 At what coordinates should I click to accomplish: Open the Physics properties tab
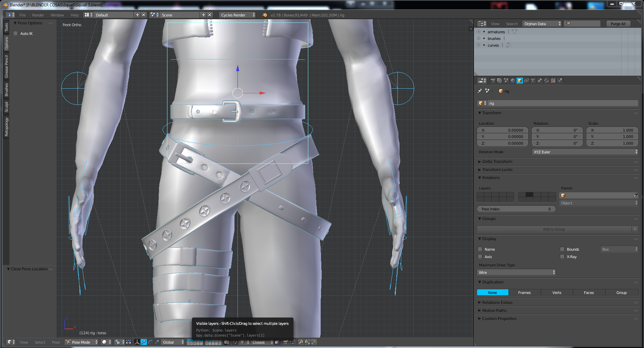(560, 81)
